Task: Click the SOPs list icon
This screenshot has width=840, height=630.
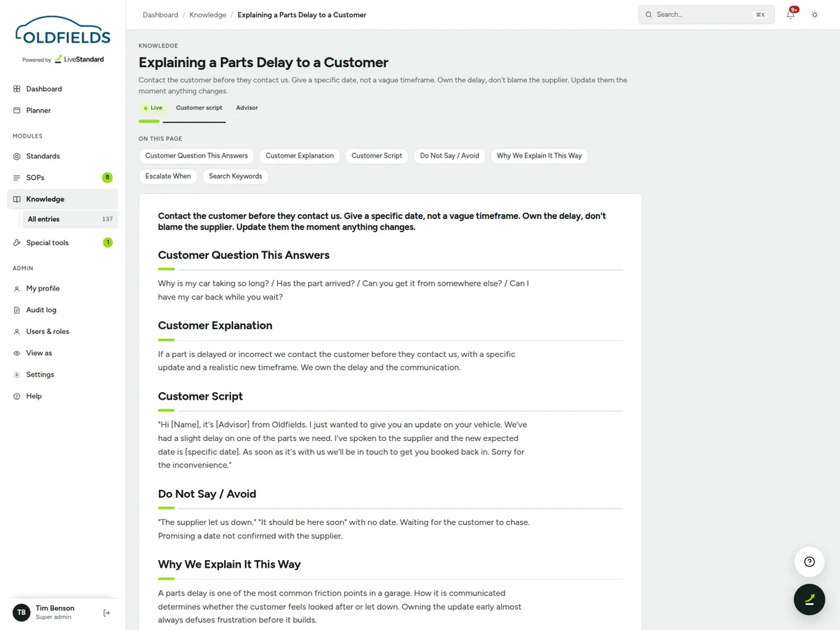Action: pyautogui.click(x=17, y=178)
